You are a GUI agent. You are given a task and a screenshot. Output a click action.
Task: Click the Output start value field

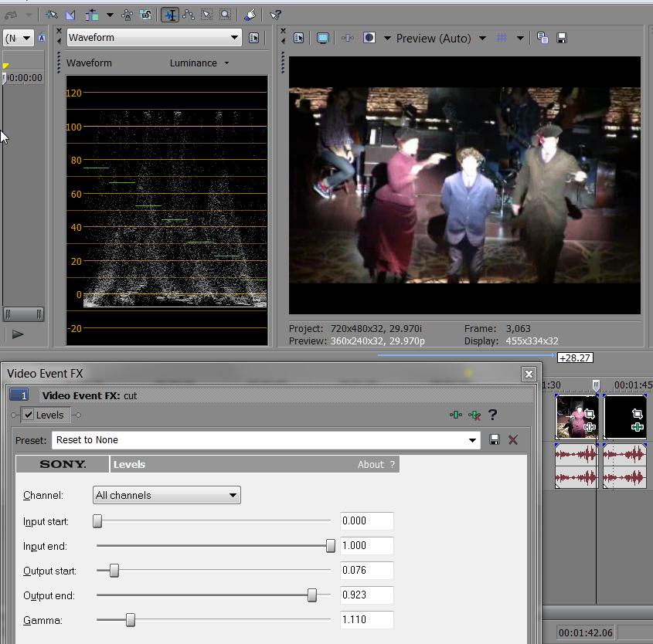(366, 570)
